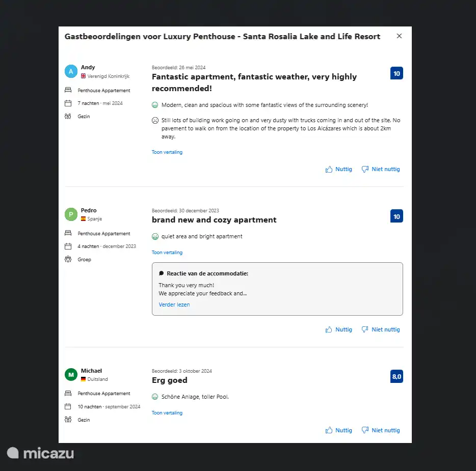This screenshot has height=471, width=476.
Task: Click Andy's blue avatar icon
Action: click(x=71, y=71)
